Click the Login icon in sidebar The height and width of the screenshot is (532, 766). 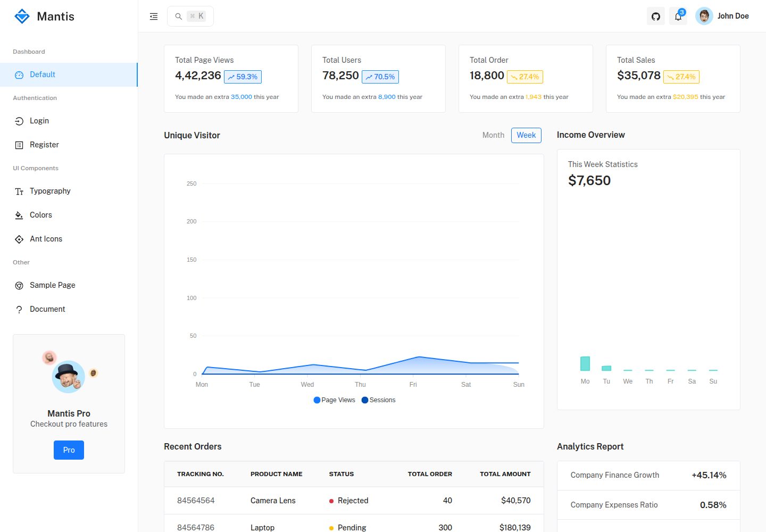click(19, 121)
